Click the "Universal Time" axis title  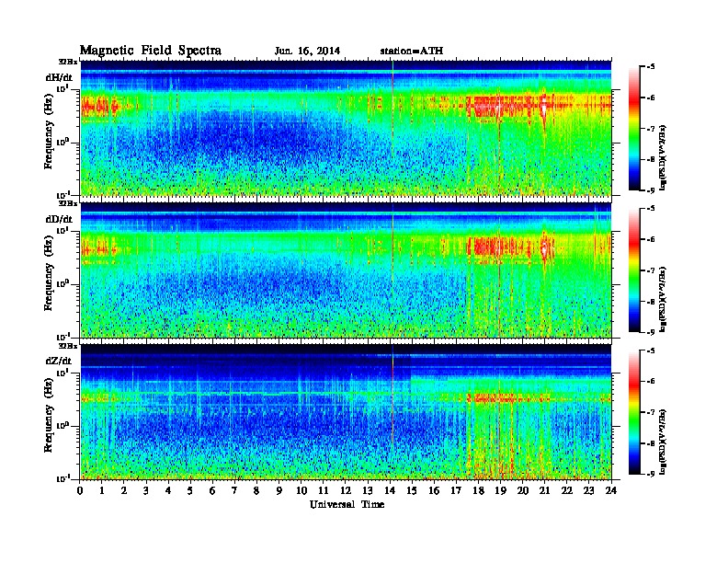coord(347,504)
